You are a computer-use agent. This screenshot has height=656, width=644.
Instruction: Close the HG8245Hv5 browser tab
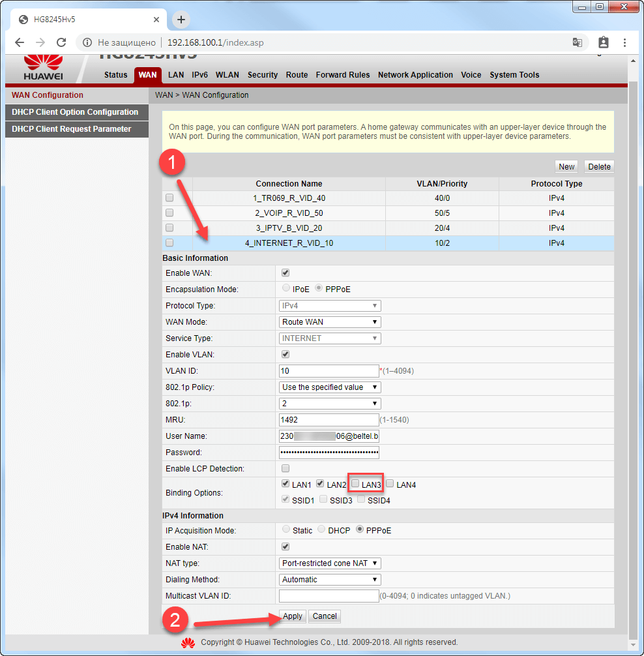[x=156, y=20]
